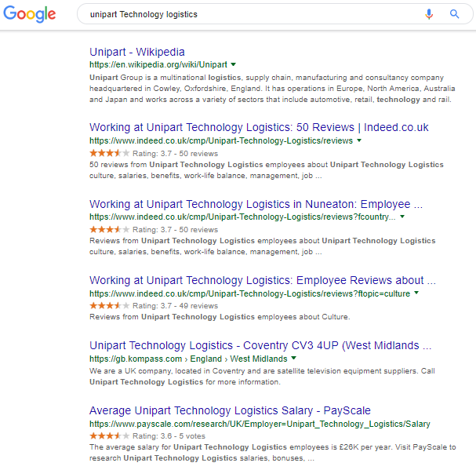Viewport: 476px width, 470px height.
Task: Expand dropdown arrow next to the gb.kompass.com breadcrumb
Action: [x=293, y=358]
